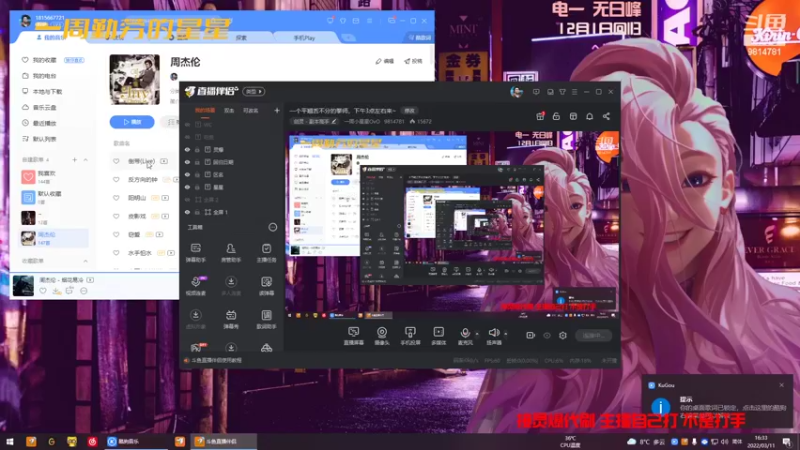
Task: Open 主播任务 tool in streaming toolbox
Action: click(266, 253)
